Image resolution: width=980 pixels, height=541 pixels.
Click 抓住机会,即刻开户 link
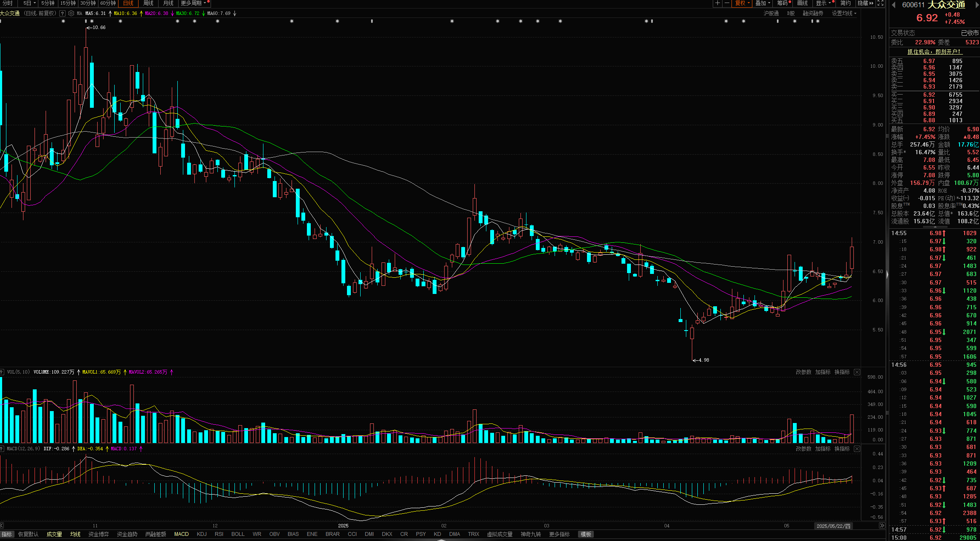tap(934, 52)
